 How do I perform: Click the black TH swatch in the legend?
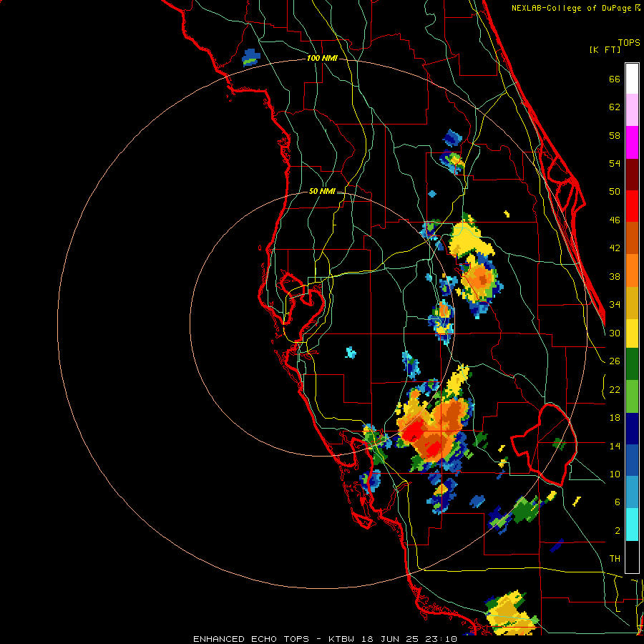632,557
